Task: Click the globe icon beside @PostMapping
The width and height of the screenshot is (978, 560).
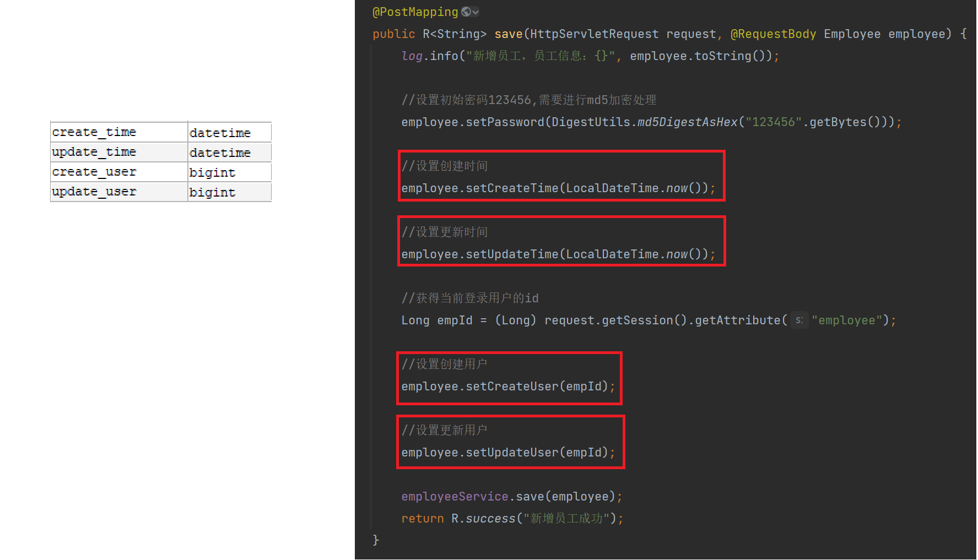Action: coord(466,12)
